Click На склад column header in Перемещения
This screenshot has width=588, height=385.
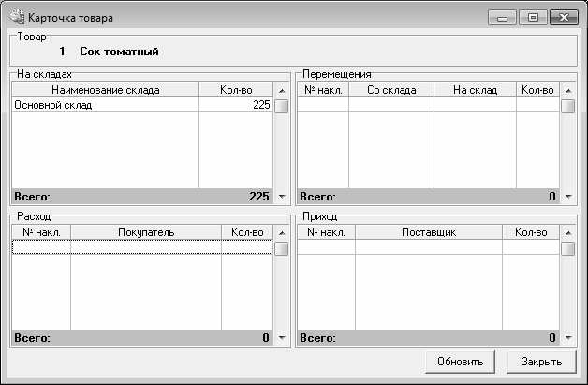pos(475,90)
